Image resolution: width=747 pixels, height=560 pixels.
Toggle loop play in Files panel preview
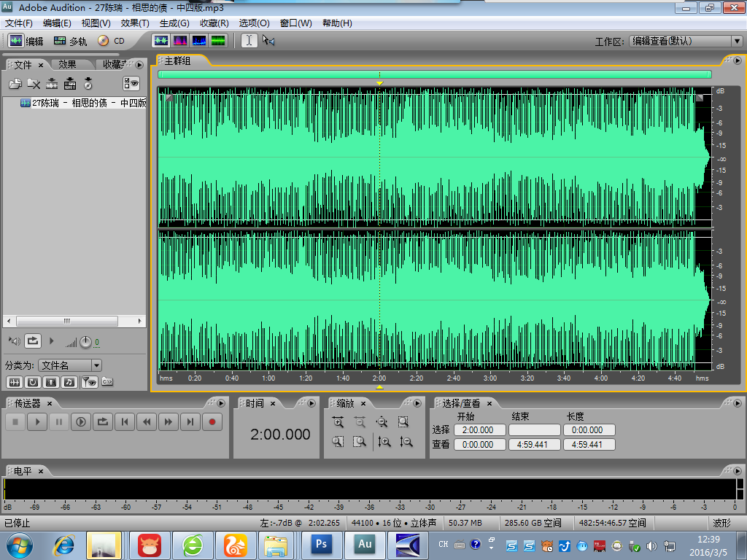pyautogui.click(x=32, y=341)
